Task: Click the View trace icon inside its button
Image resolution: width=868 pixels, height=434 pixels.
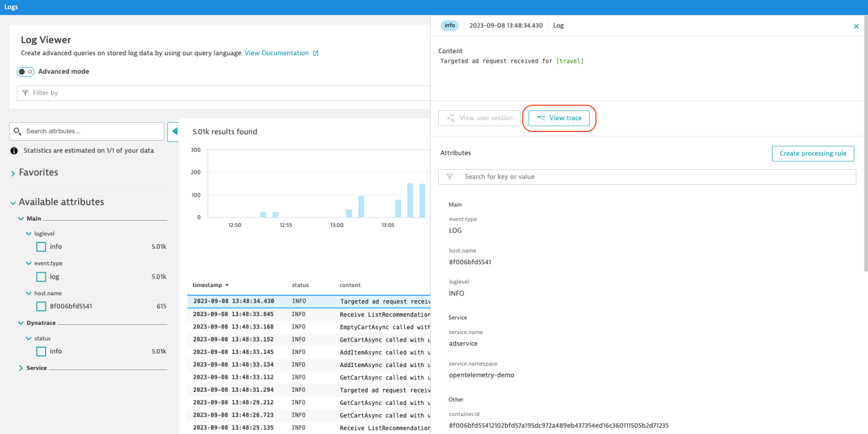Action: click(x=542, y=118)
